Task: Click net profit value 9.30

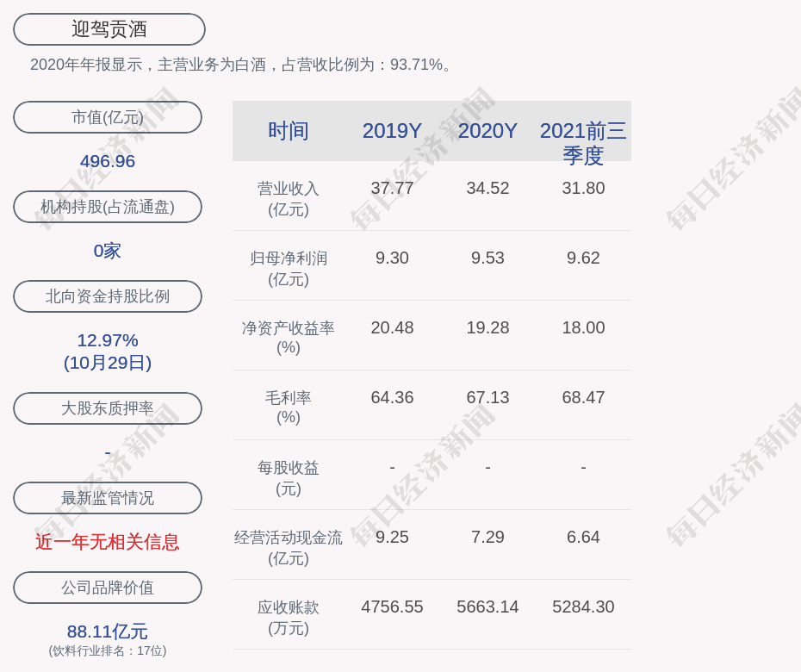Action: click(392, 258)
